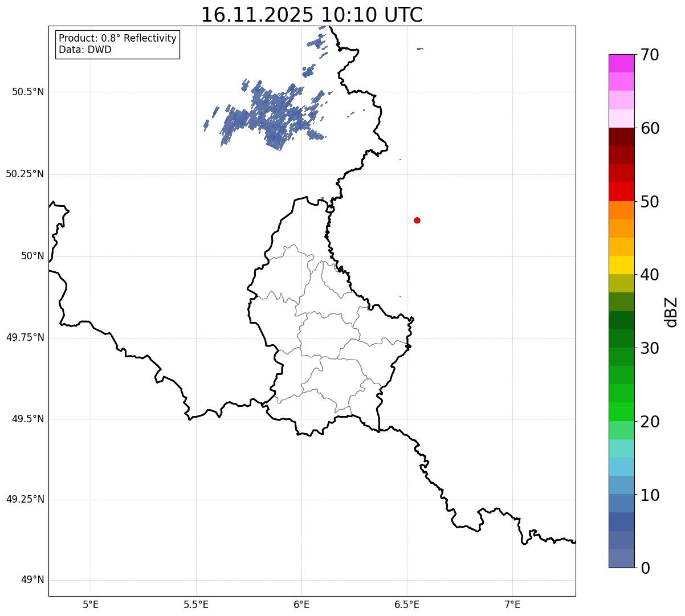Click the longitude label "5°E"
The height and width of the screenshot is (616, 685).
point(91,604)
